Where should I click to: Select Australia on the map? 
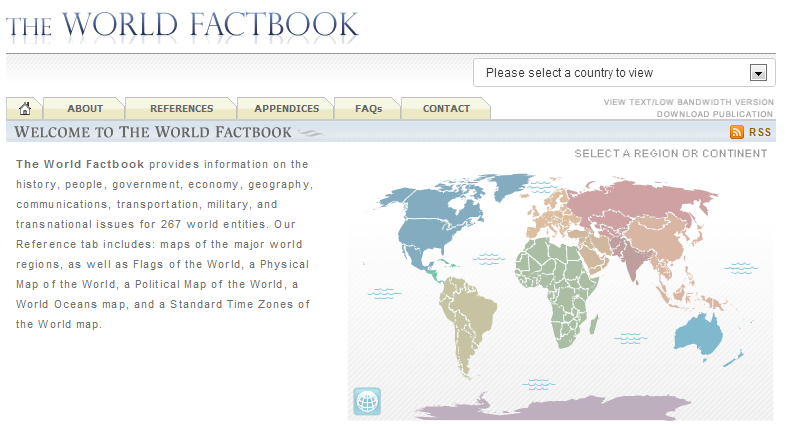[698, 335]
